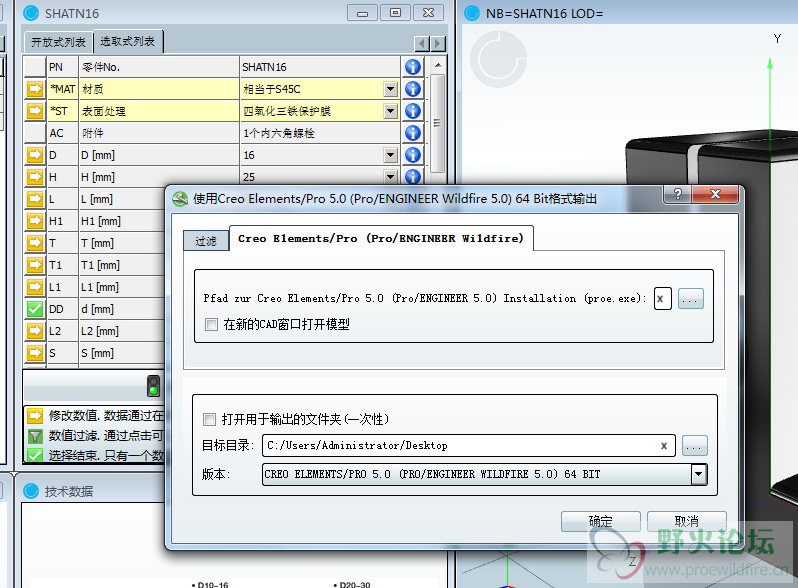Enable open model in new CAD window checkbox
This screenshot has height=588, width=798.
pyautogui.click(x=211, y=324)
